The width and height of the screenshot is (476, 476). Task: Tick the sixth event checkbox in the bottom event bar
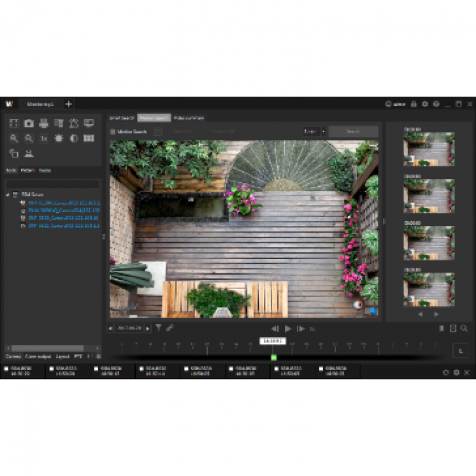click(x=231, y=369)
